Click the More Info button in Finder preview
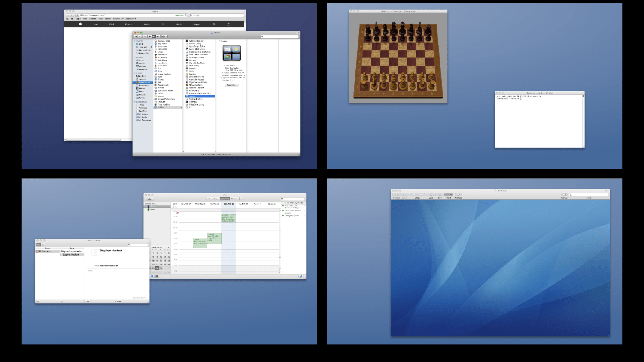The width and height of the screenshot is (644, 362). tap(231, 85)
